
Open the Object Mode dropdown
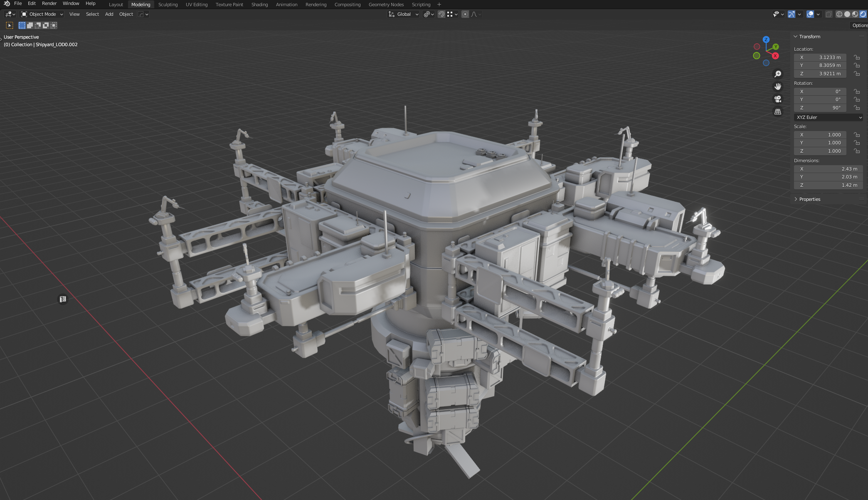(42, 14)
